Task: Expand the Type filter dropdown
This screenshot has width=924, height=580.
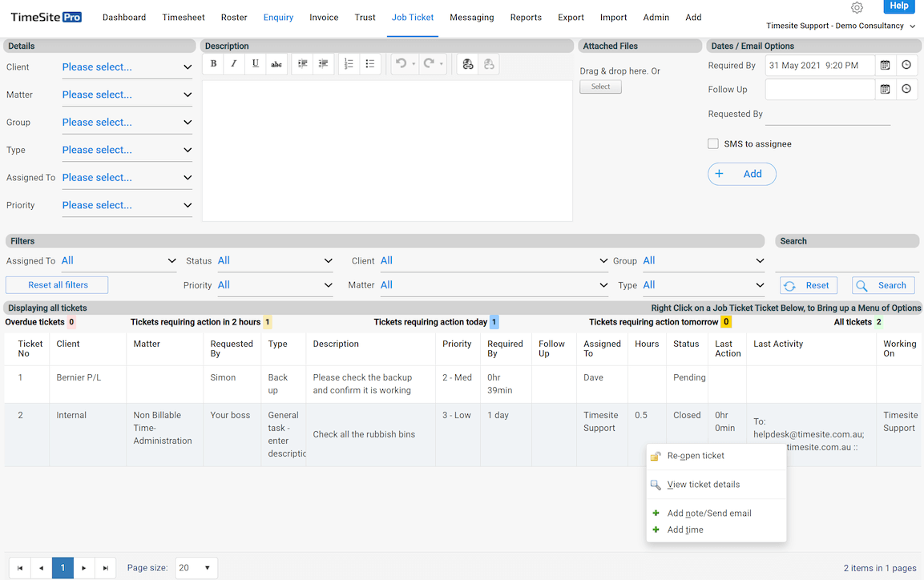Action: point(703,285)
